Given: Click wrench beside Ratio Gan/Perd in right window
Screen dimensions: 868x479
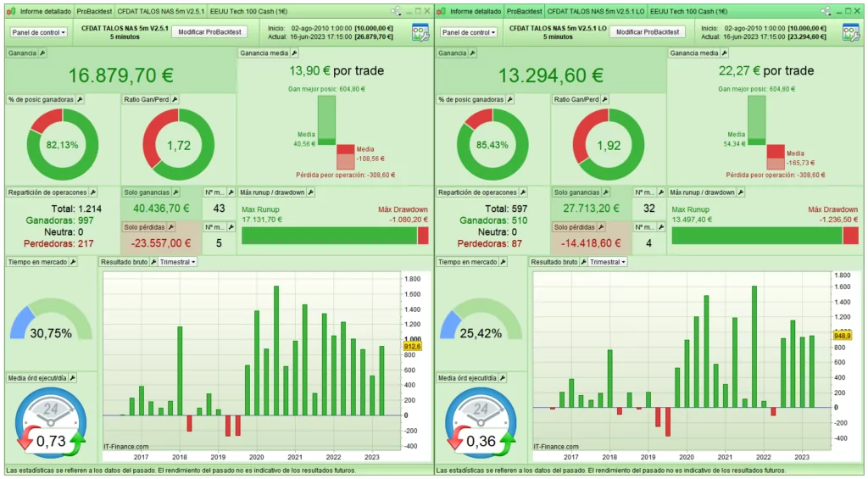Looking at the screenshot, I should pos(605,100).
